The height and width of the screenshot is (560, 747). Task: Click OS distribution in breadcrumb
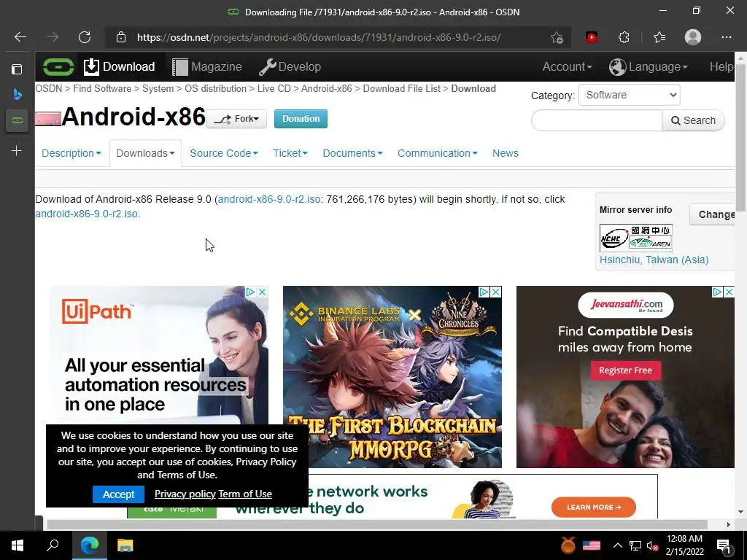pyautogui.click(x=215, y=88)
